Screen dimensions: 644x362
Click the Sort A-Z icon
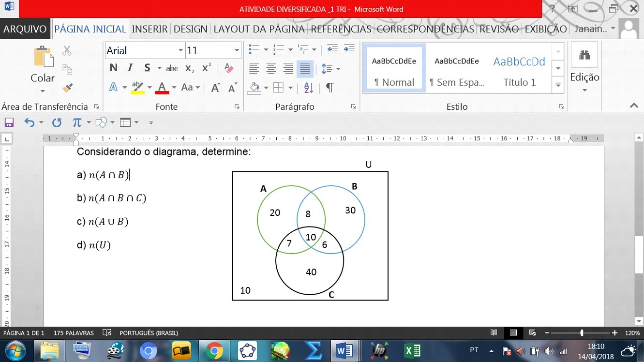click(308, 88)
